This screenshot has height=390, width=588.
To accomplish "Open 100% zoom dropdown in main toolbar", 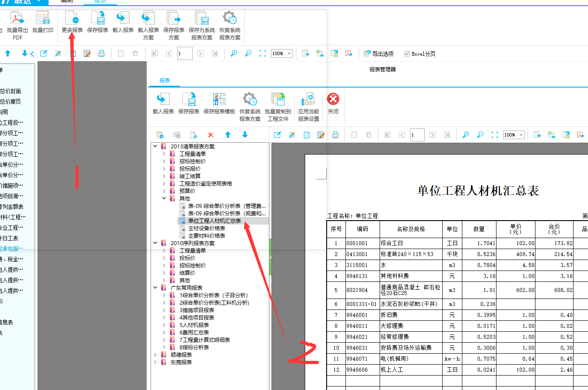I will tap(289, 54).
